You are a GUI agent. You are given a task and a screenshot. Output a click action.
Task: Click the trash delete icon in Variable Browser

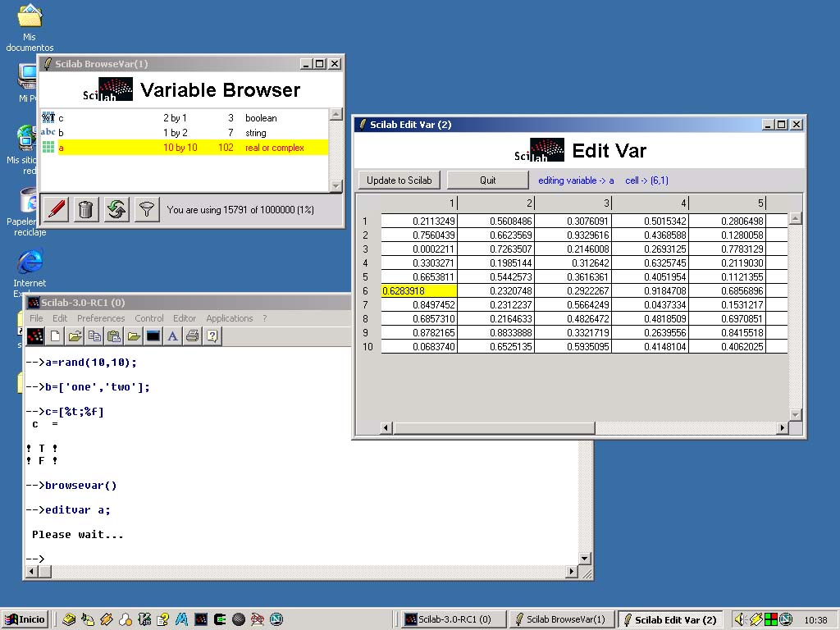tap(85, 209)
